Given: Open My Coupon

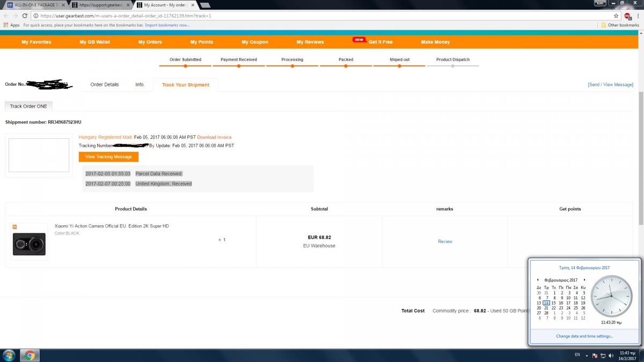Looking at the screenshot, I should tap(255, 42).
